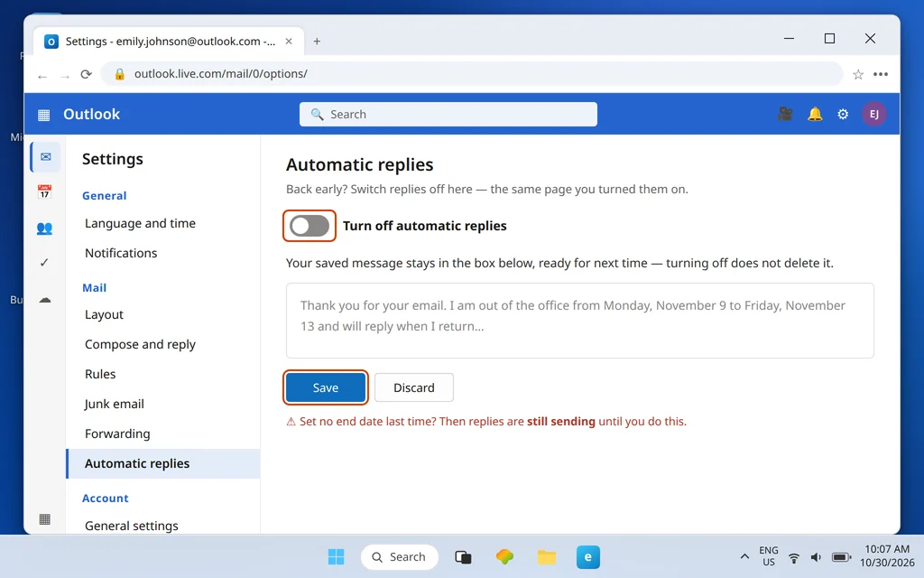Viewport: 924px width, 578px height.
Task: Save the automatic replies changes
Action: coord(326,387)
